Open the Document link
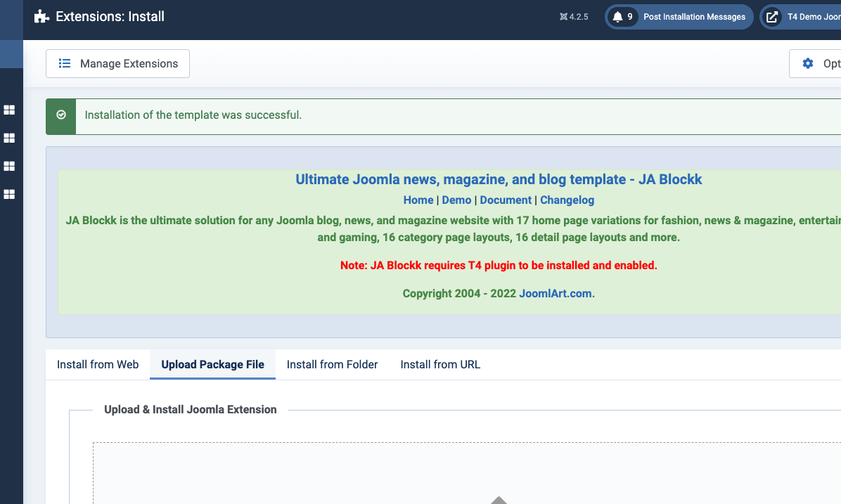This screenshot has width=841, height=504. pyautogui.click(x=506, y=200)
